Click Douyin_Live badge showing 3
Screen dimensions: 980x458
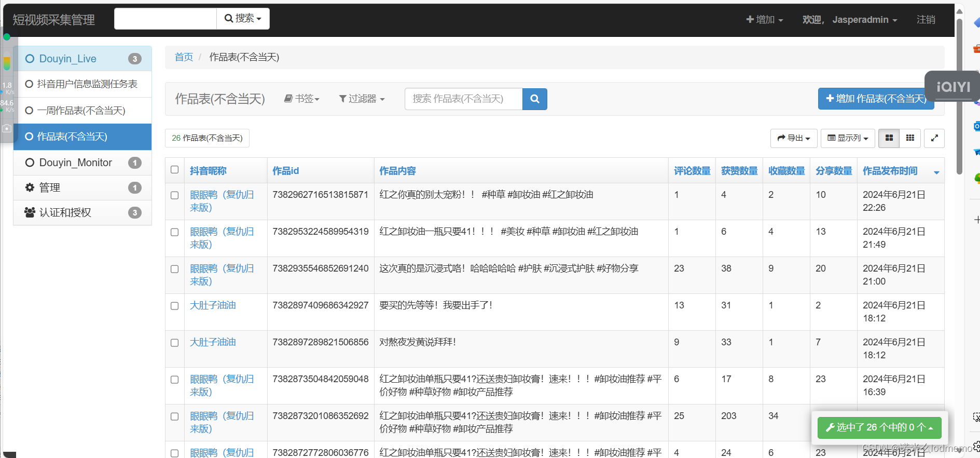coord(135,59)
